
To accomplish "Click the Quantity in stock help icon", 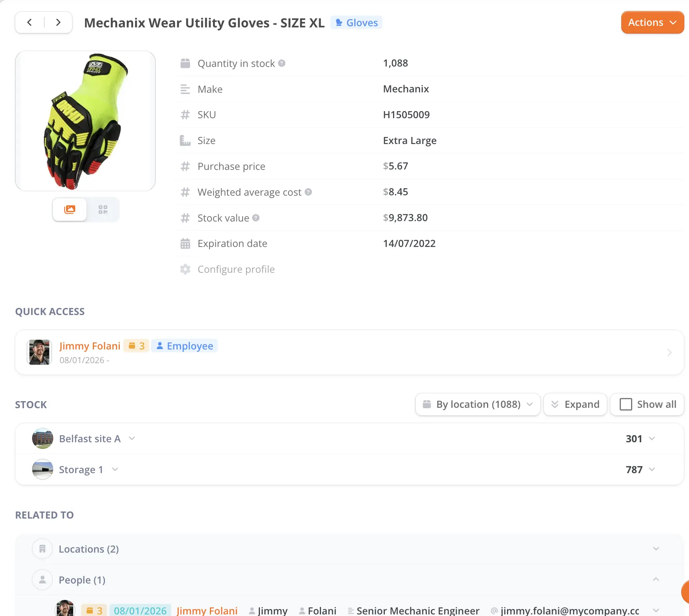I will coord(281,63).
